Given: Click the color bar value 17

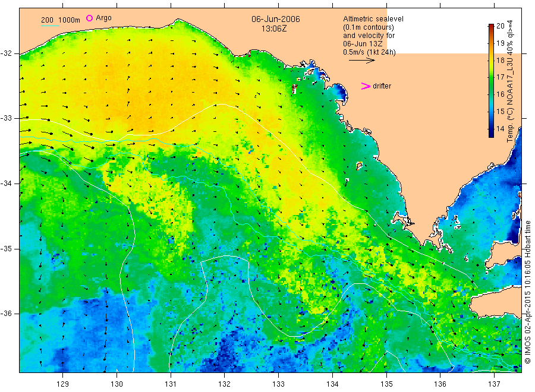Looking at the screenshot, I should pyautogui.click(x=500, y=77).
